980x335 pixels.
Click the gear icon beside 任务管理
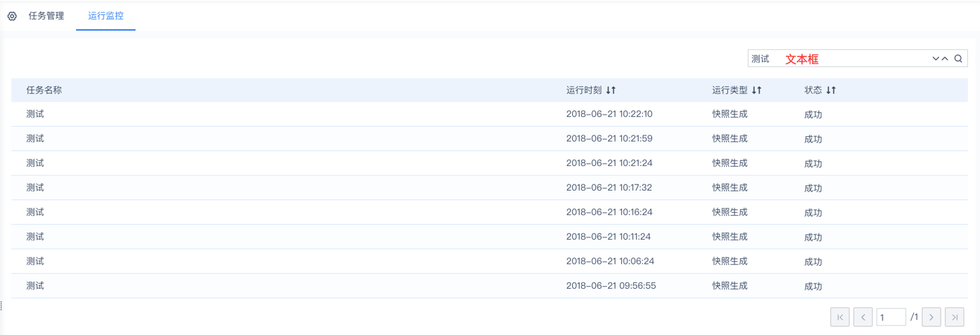[12, 16]
